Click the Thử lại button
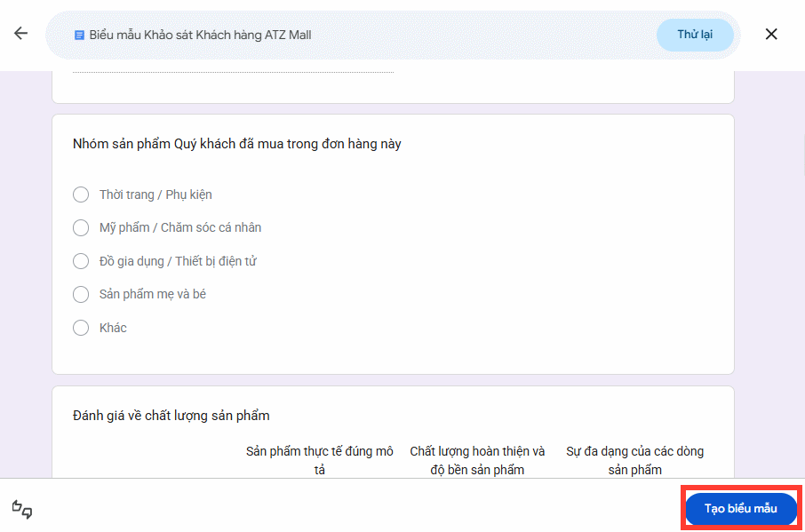 click(x=695, y=35)
